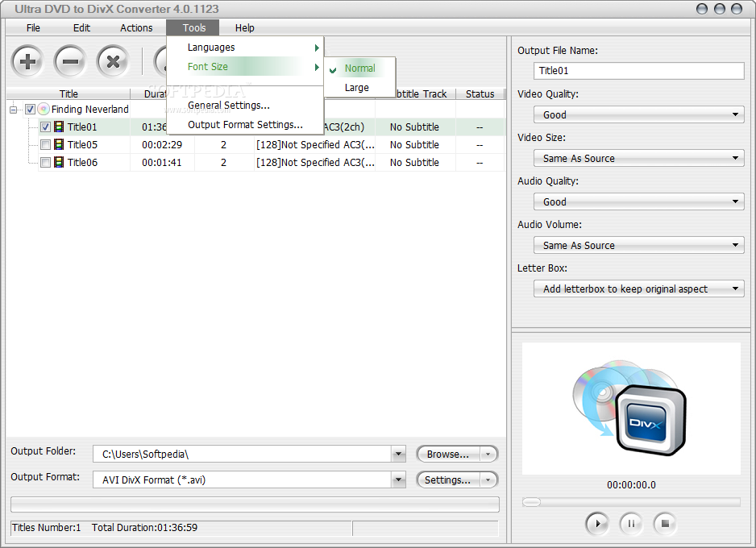
Task: Open the Video Size dropdown
Action: (x=638, y=158)
